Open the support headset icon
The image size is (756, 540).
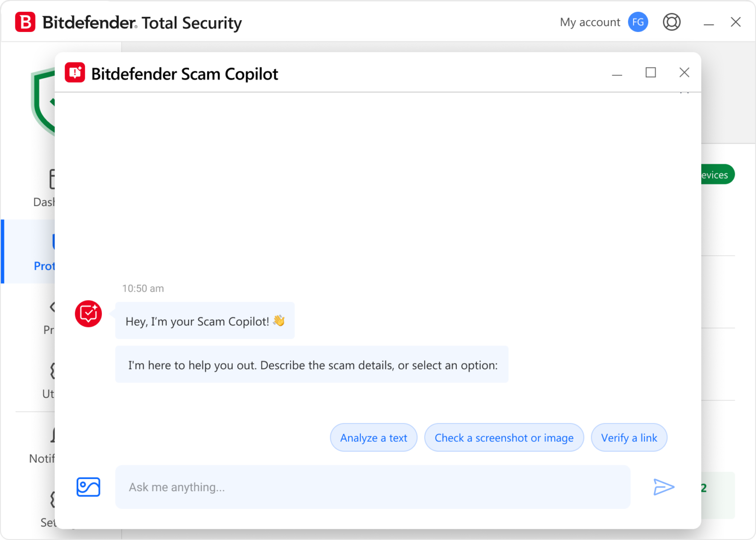[x=671, y=22]
